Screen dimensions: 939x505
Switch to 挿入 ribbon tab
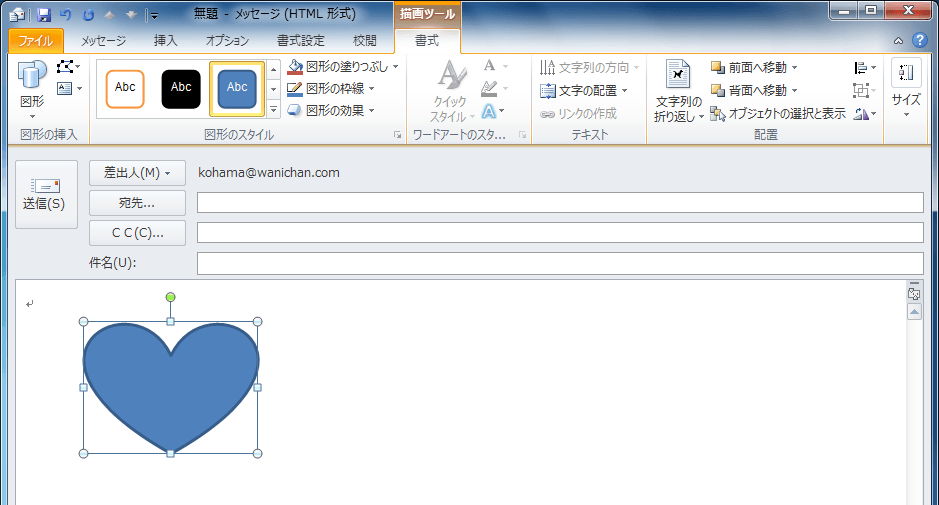[x=166, y=41]
